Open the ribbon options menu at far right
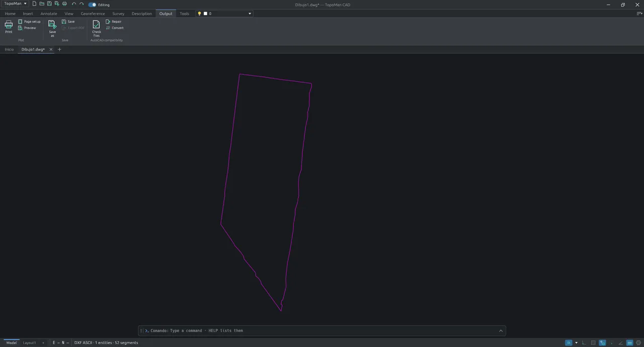Screen dimensions: 644x347 point(639,14)
